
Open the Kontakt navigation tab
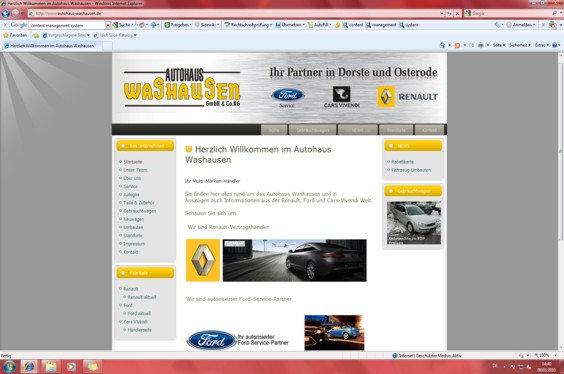point(429,130)
